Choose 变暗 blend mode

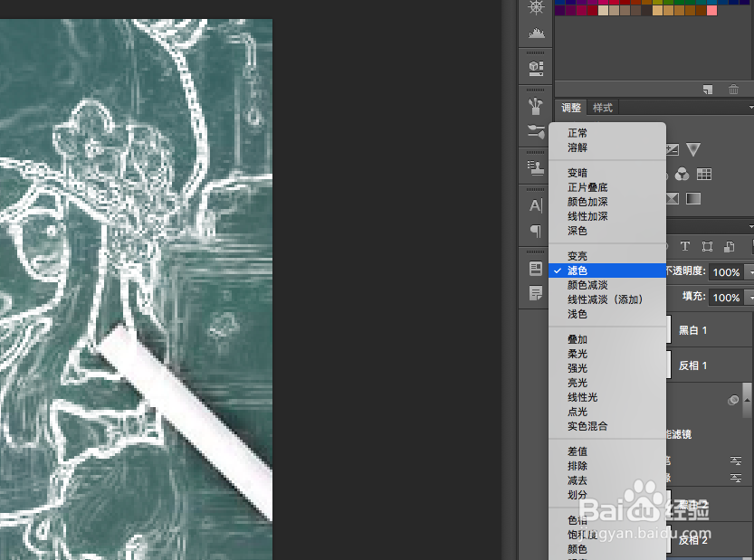607,173
